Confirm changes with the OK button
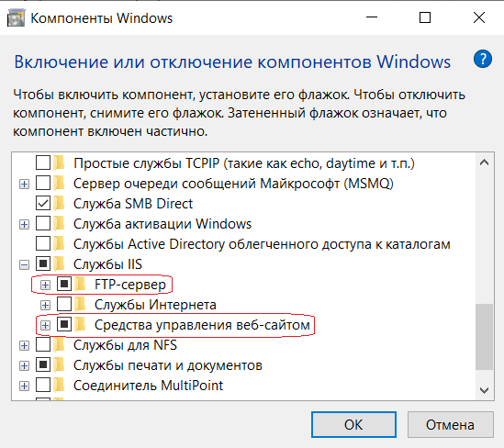The height and width of the screenshot is (448, 504). (x=353, y=425)
